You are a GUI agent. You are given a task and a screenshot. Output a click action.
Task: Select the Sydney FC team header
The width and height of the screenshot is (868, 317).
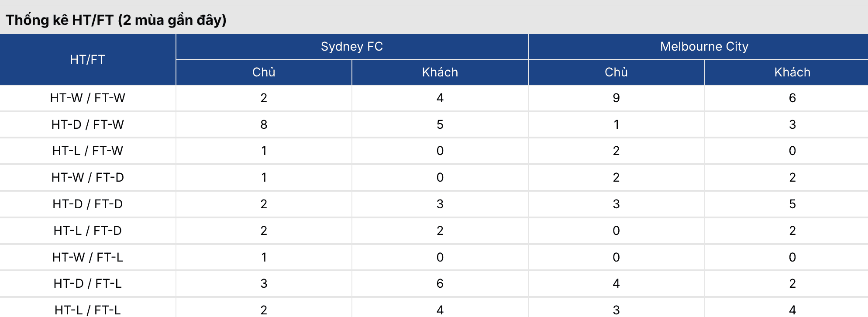pos(351,46)
